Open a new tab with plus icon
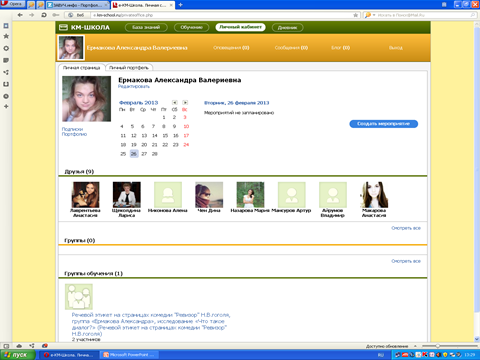Screen dimensions: 480x360 [180, 5]
